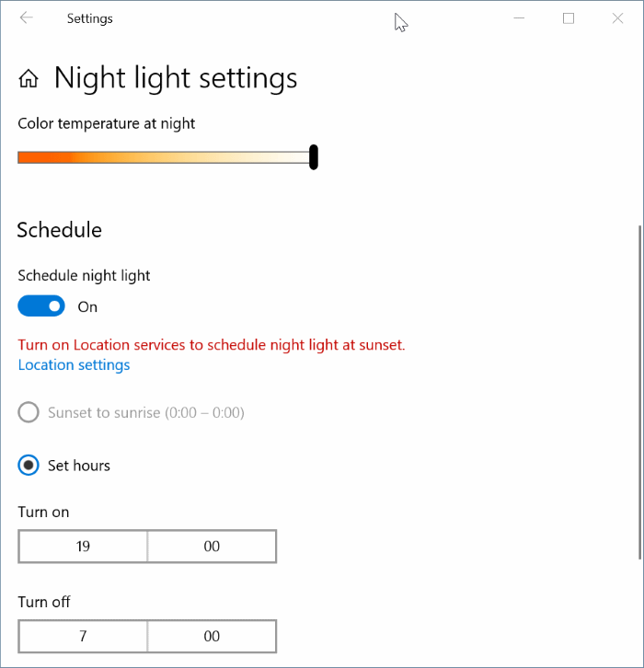
Task: Open the Location settings link
Action: tap(74, 365)
